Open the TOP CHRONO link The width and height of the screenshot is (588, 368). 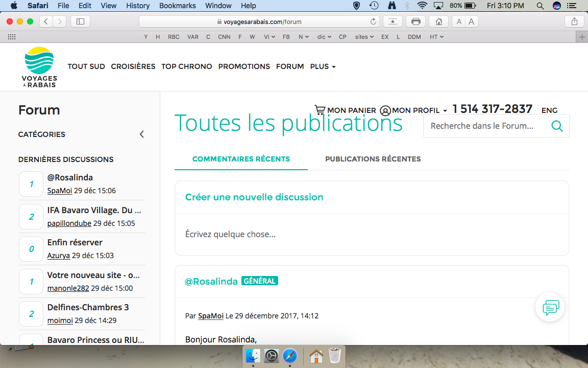pyautogui.click(x=187, y=66)
